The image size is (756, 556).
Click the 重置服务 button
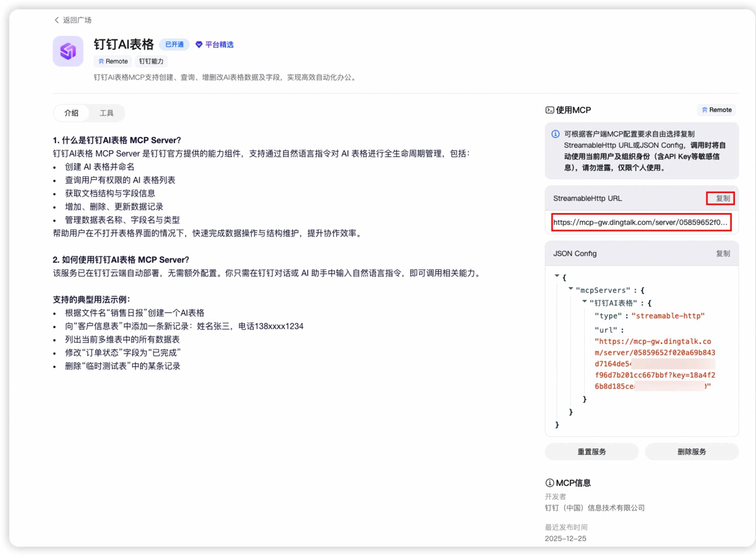coord(591,452)
